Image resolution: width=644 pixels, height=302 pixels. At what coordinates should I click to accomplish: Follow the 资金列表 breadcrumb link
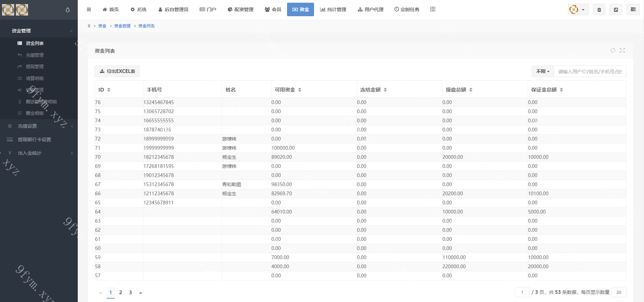[146, 26]
